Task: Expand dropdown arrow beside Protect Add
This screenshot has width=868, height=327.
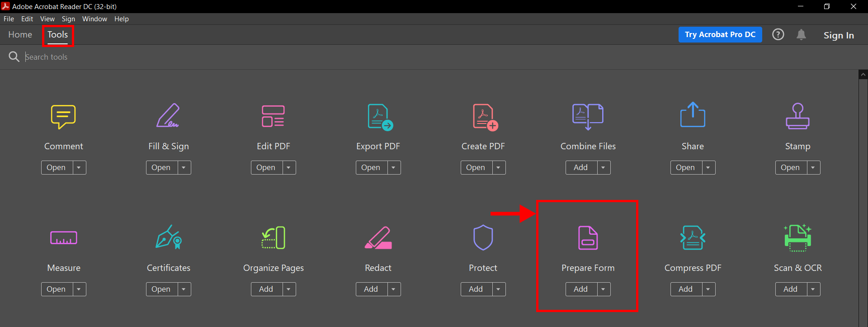Action: pyautogui.click(x=499, y=289)
